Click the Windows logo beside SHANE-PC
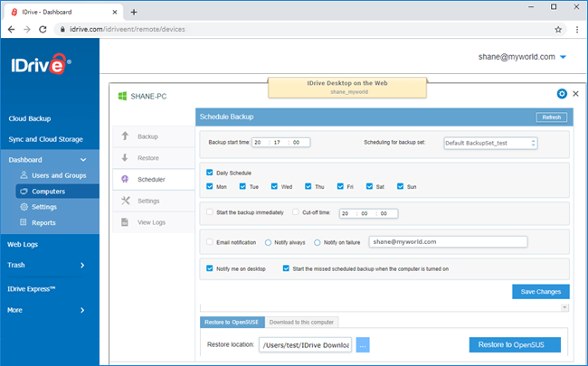Screen dimensions: 588x366 click(x=122, y=97)
